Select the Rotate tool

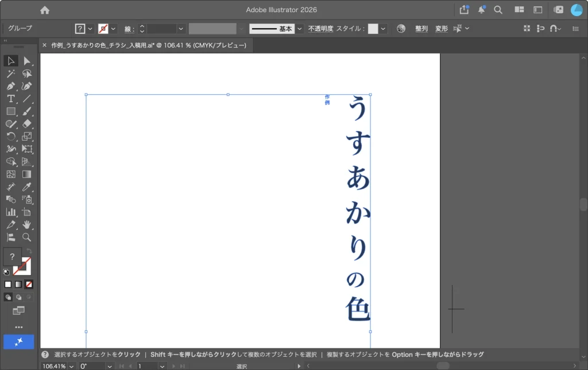click(11, 136)
